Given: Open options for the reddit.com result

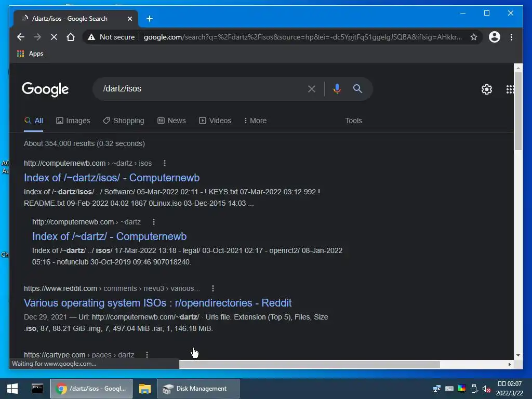Looking at the screenshot, I should click(212, 288).
